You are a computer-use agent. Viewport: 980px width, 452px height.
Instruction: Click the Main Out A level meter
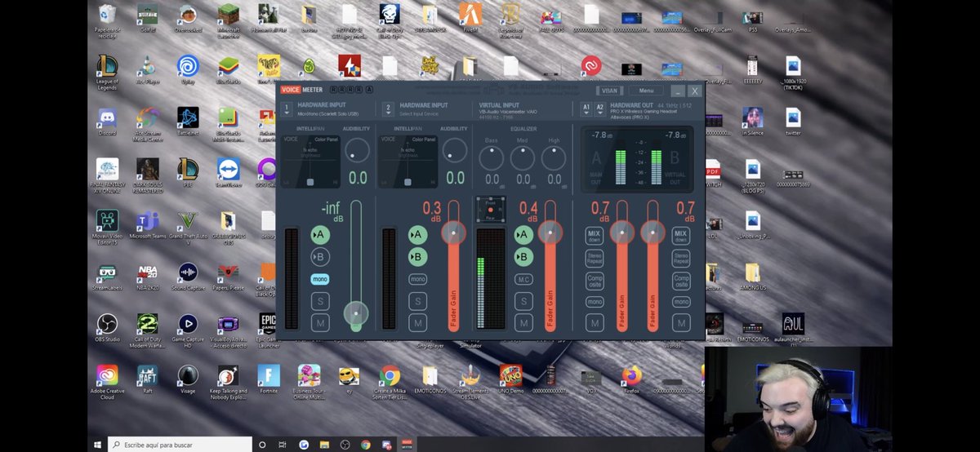coord(621,167)
